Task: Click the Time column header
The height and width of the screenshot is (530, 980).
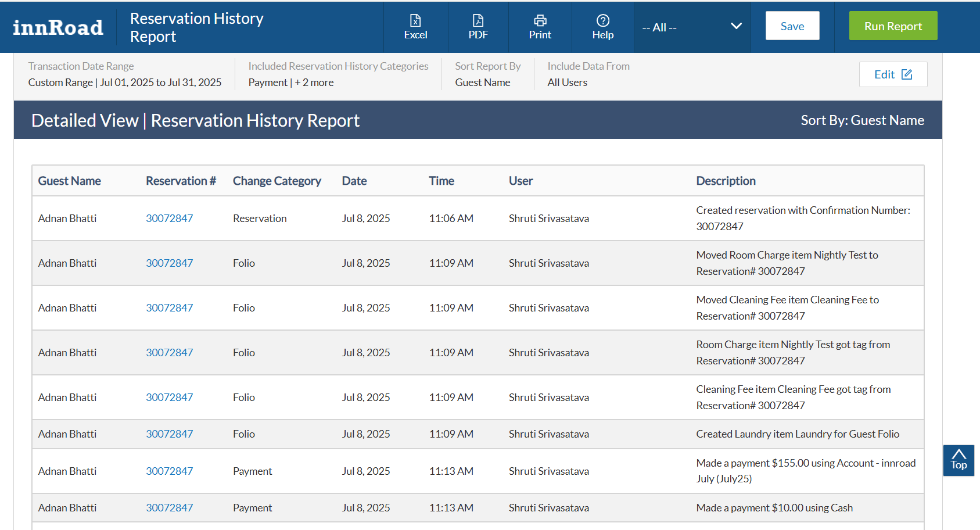Action: click(441, 181)
